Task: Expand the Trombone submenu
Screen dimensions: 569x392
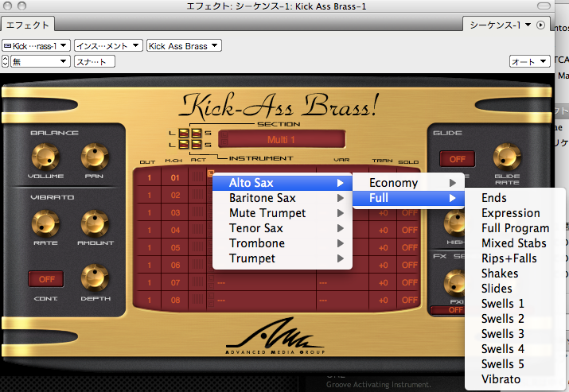Action: (283, 243)
